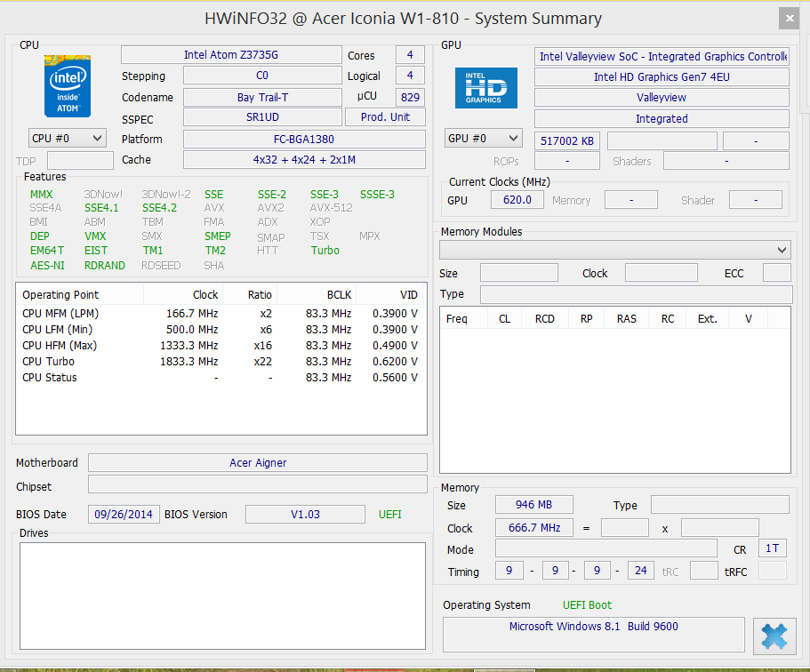810x672 pixels.
Task: Click the VID column header
Action: tap(389, 295)
